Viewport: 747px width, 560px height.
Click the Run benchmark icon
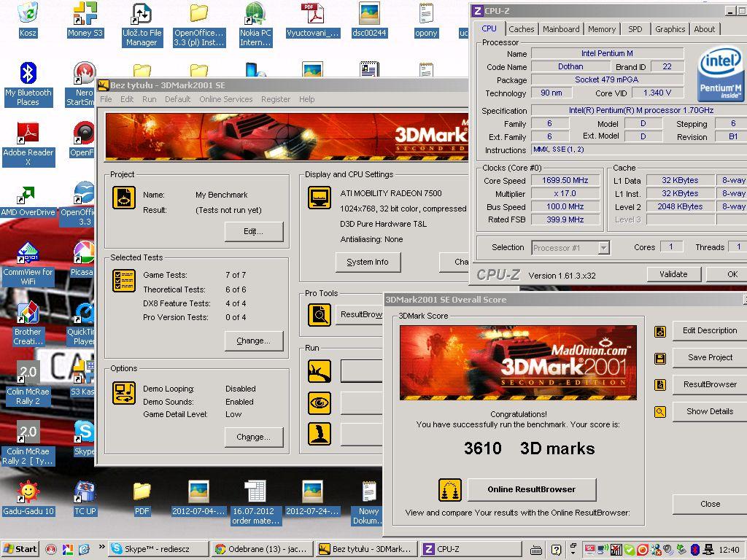(x=320, y=371)
